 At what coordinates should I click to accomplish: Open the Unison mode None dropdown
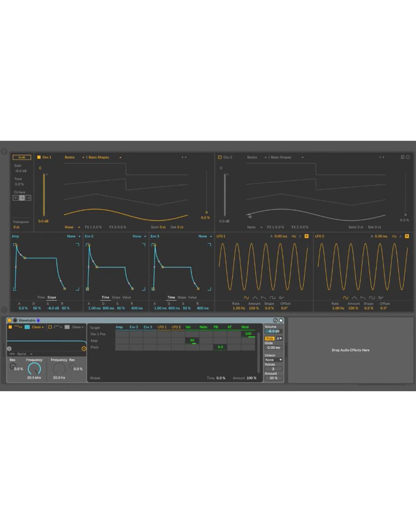tap(273, 360)
